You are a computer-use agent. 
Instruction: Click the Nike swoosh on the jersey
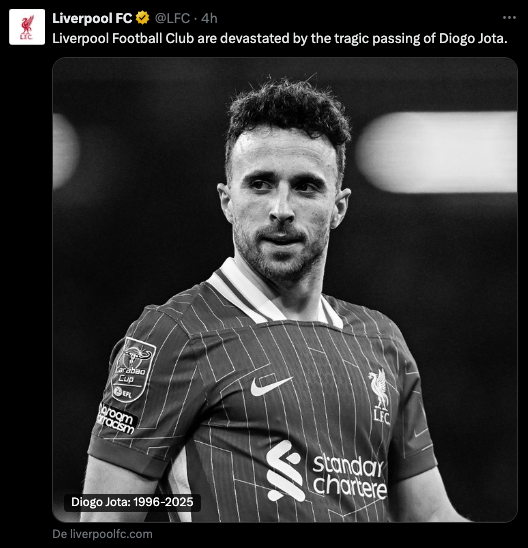pos(271,385)
